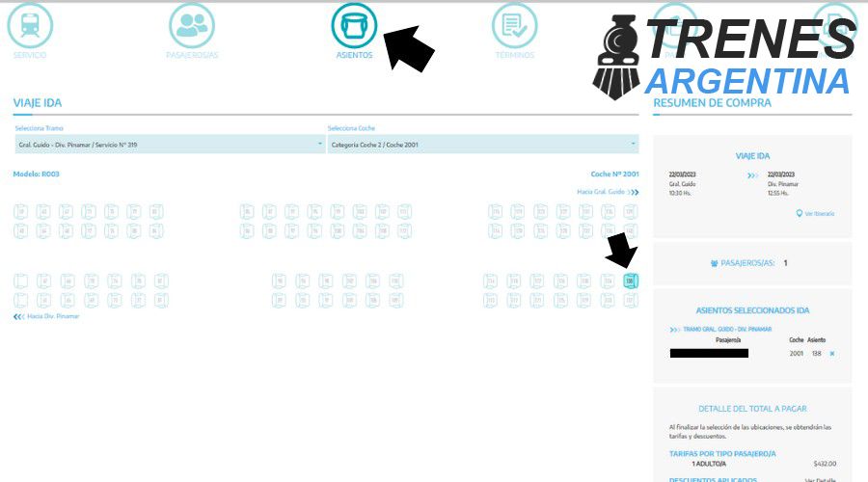The height and width of the screenshot is (482, 868).
Task: Click the Pasajeros/as people icon in summary
Action: click(714, 263)
